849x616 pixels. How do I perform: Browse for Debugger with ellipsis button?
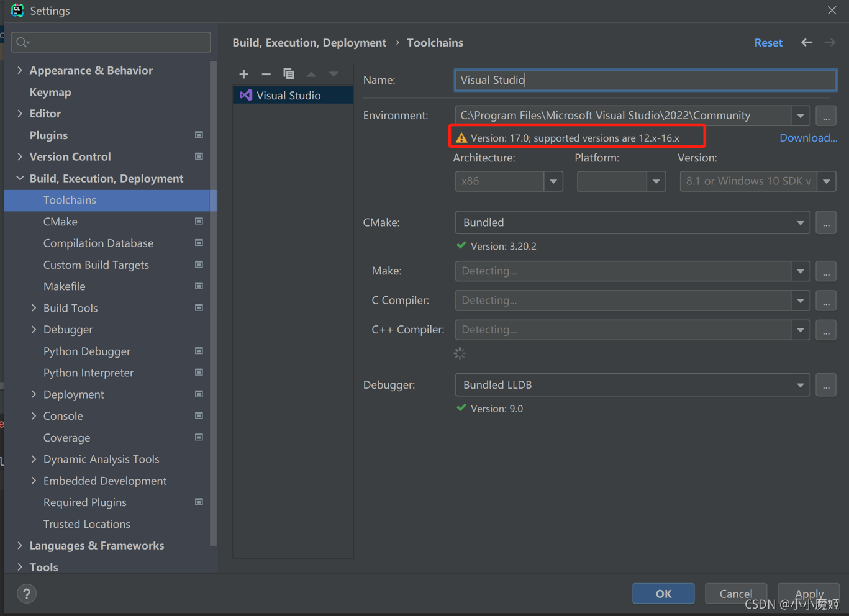[826, 385]
